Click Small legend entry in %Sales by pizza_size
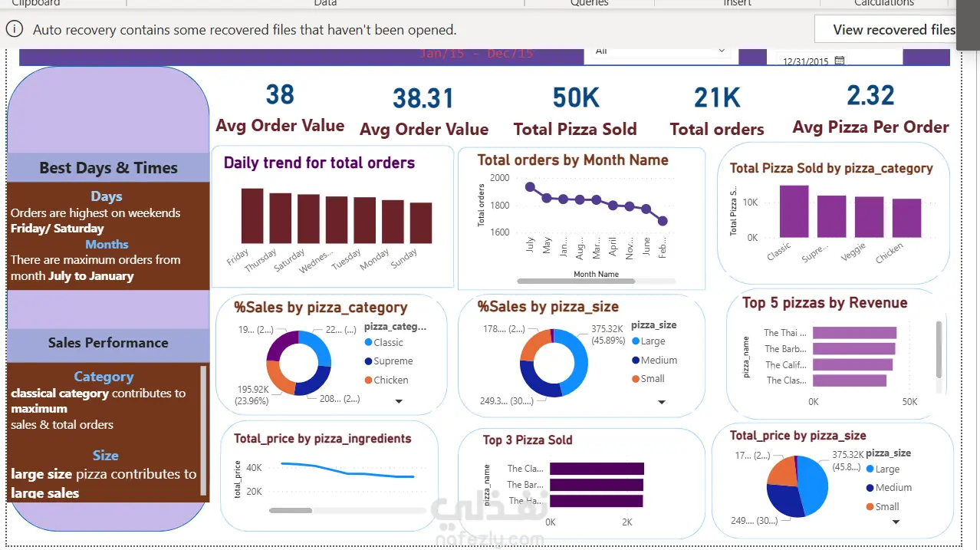 pos(648,379)
